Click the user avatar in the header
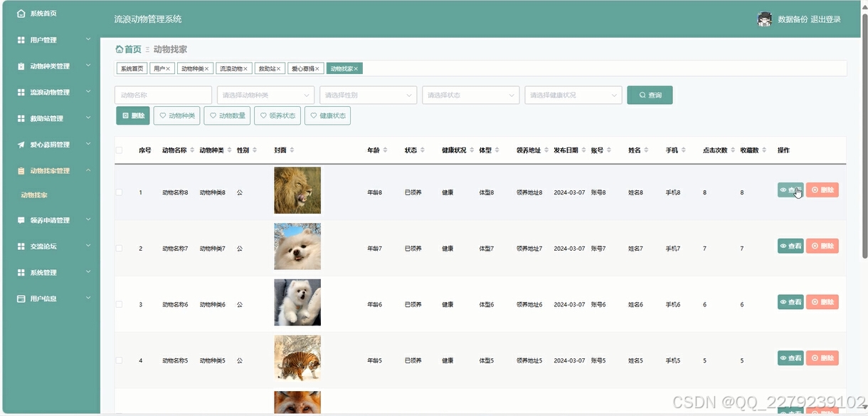Viewport: 868px width, 416px height. 765,19
